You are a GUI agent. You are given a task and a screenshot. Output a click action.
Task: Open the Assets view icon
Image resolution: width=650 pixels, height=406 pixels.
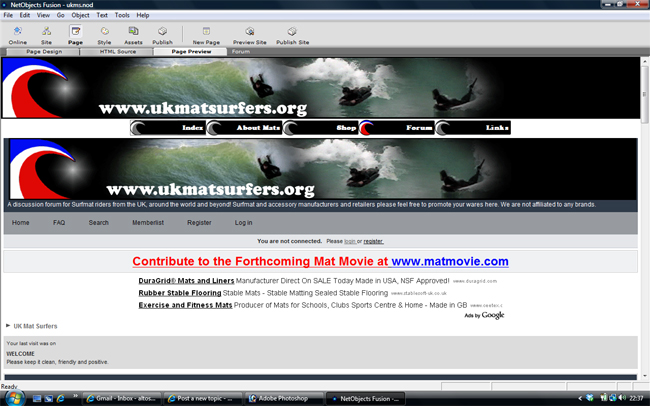[133, 36]
